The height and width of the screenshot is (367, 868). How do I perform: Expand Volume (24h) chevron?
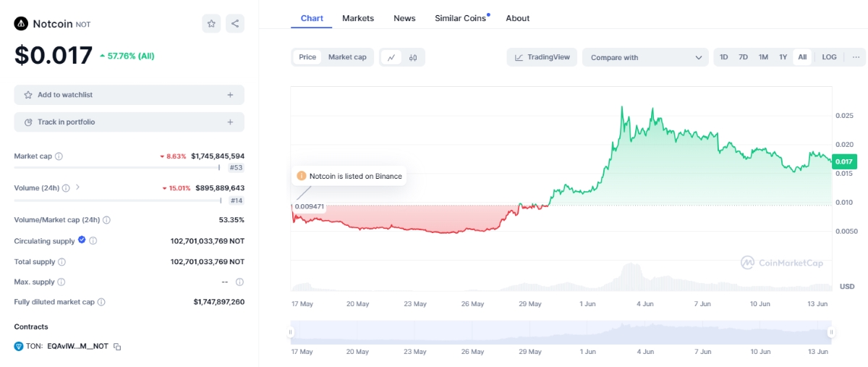tap(78, 187)
